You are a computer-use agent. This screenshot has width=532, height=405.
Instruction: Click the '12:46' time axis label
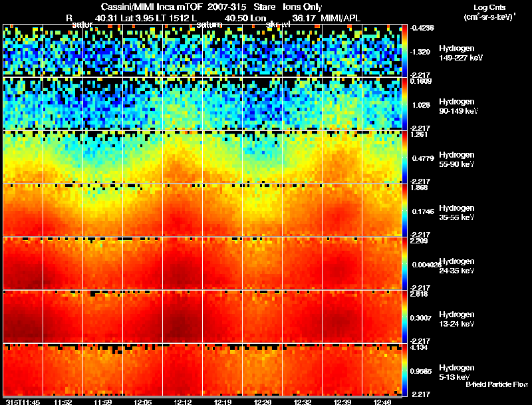click(382, 402)
